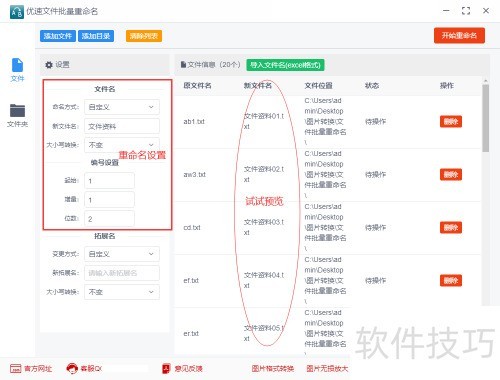Delete the ab1.txt row
Viewport: 500px width, 380px height.
(x=451, y=122)
